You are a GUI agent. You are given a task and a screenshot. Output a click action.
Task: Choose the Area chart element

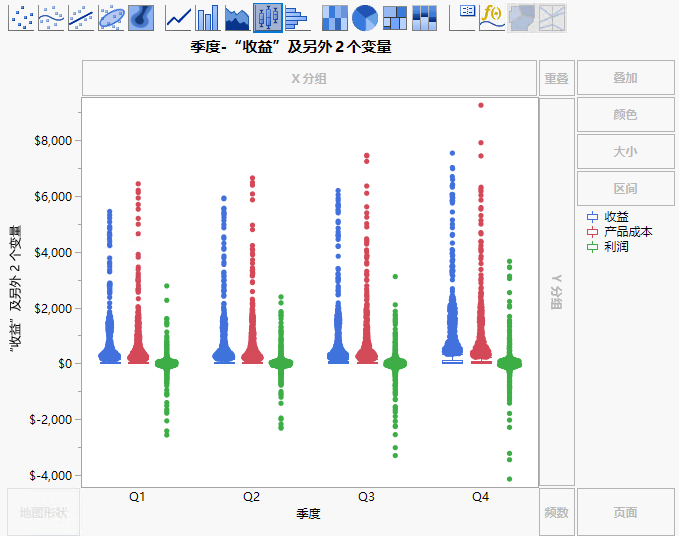pyautogui.click(x=238, y=16)
